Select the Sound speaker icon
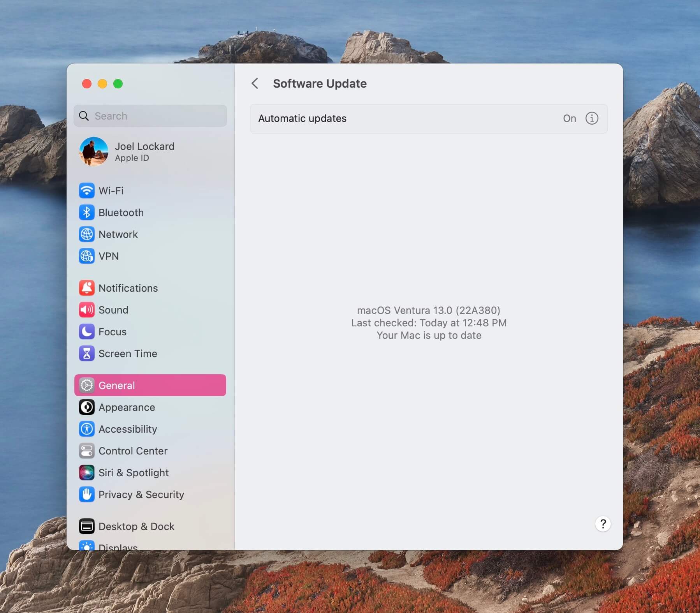Screen dimensions: 700x613 pyautogui.click(x=86, y=310)
